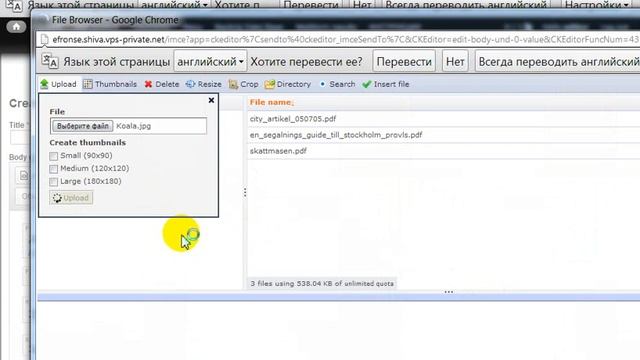Select skattmasen.pdf file
640x360 pixels.
[x=278, y=151]
